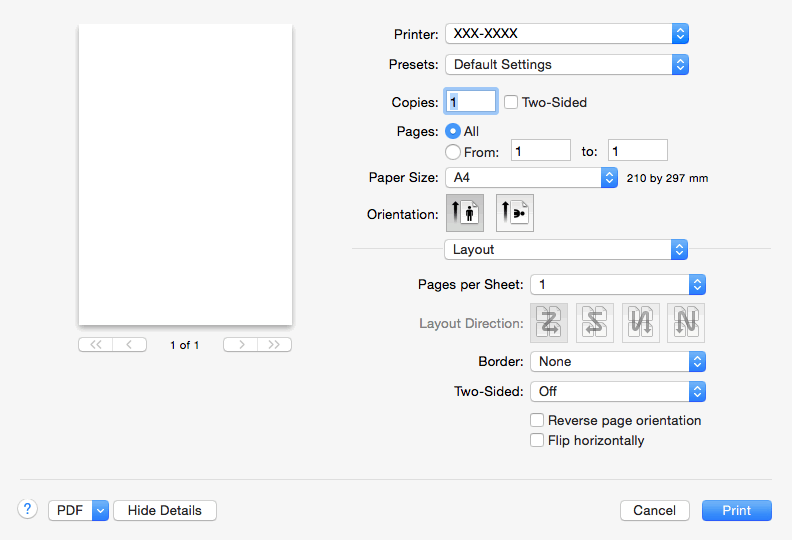Open the Printer dropdown XXX-XXXX

(x=567, y=34)
